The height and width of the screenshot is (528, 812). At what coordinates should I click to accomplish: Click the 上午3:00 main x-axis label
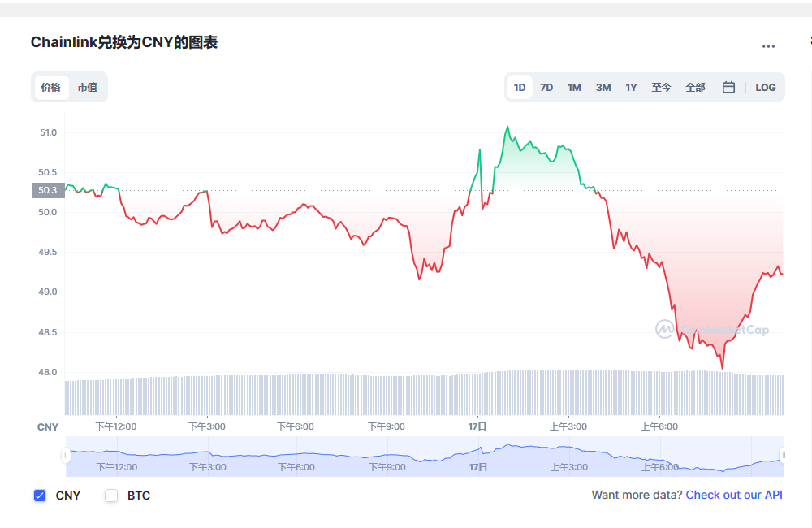[568, 426]
